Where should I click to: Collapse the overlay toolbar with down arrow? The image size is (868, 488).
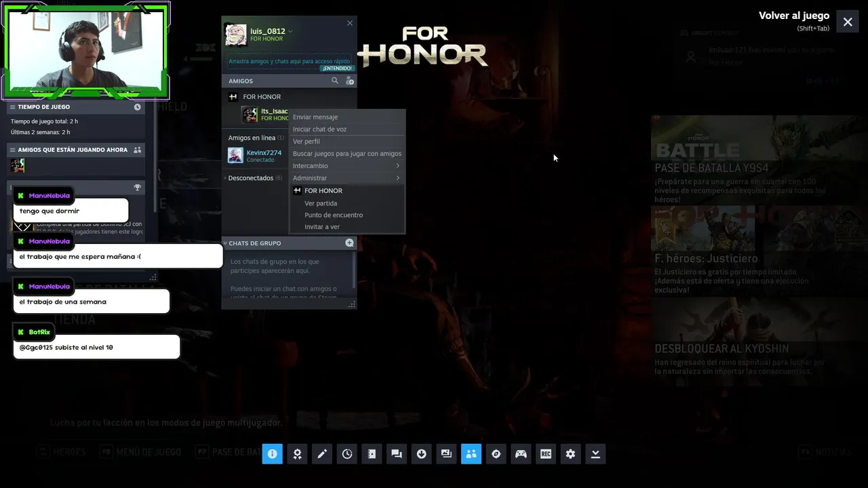coord(595,454)
